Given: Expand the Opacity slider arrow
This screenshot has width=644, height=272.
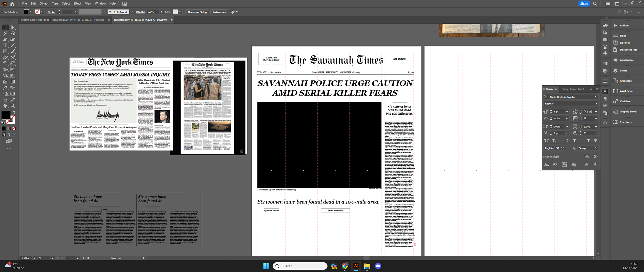Looking at the screenshot, I should (x=161, y=12).
